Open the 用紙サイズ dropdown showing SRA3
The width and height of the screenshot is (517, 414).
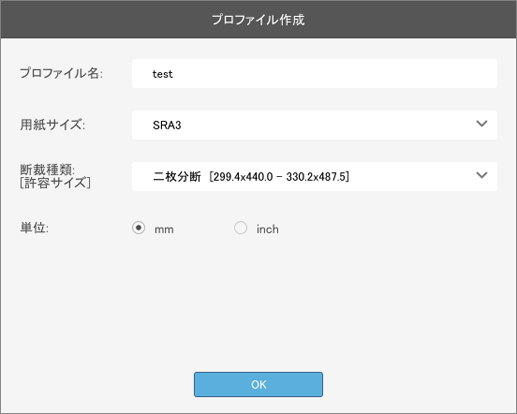(x=314, y=125)
